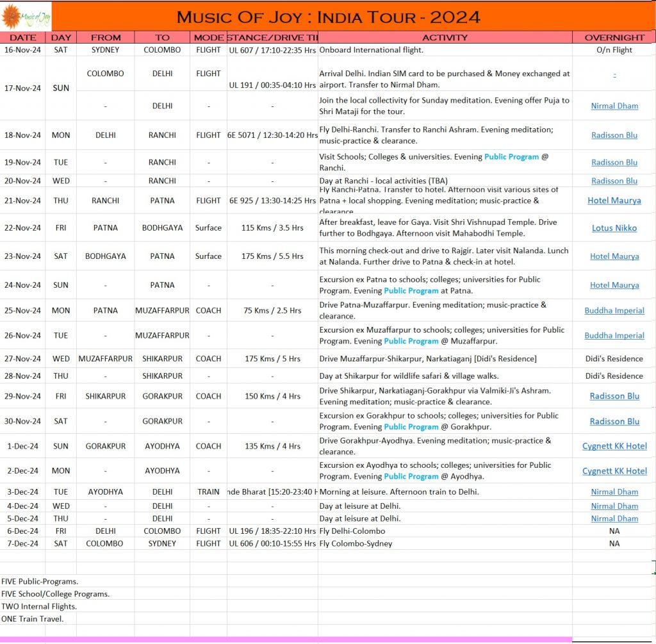Select the OVERNIGHT column header cell
Viewport: 656px width, 644px height.
614,38
